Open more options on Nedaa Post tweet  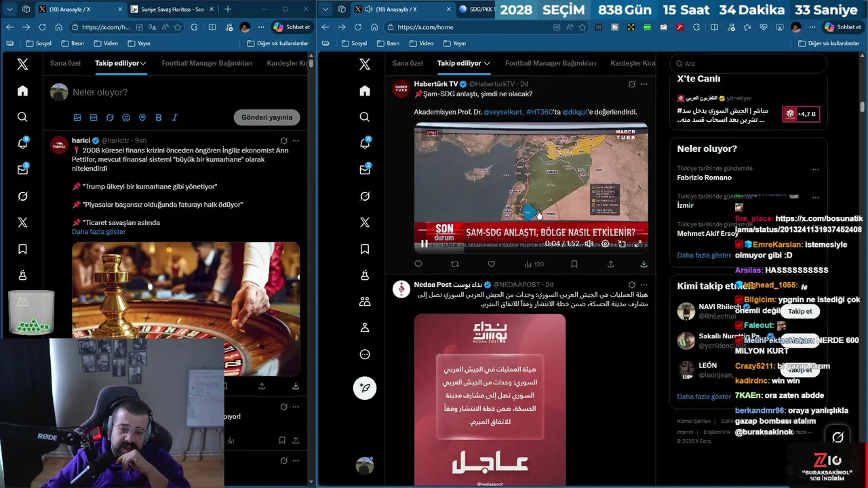644,285
